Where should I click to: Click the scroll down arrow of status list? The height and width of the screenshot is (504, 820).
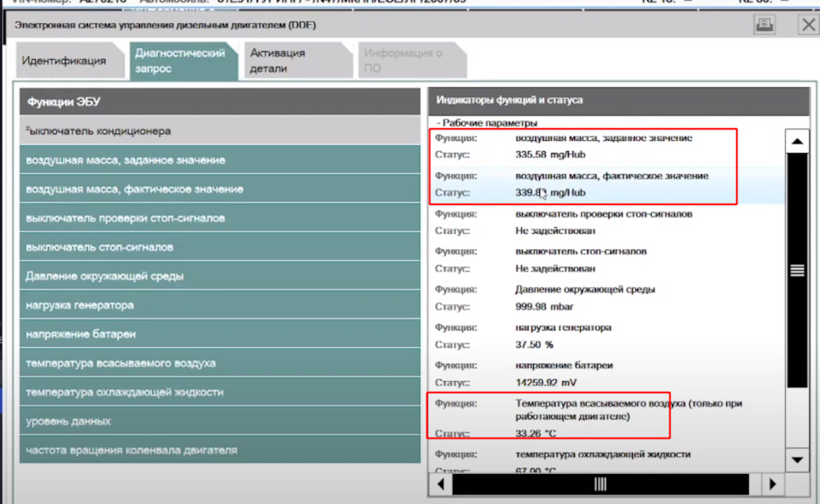(x=797, y=460)
